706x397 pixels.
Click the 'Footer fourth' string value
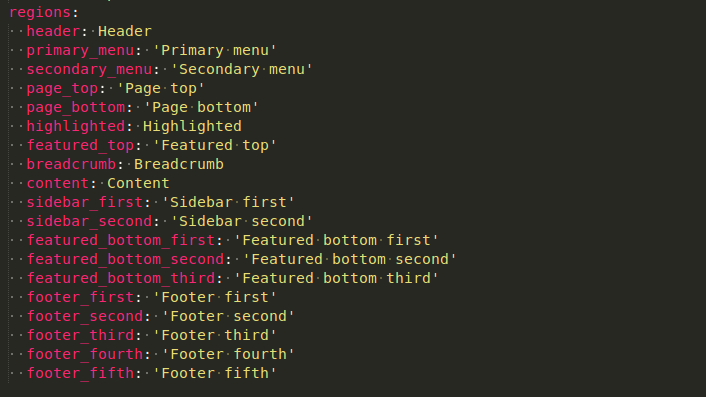coord(228,354)
